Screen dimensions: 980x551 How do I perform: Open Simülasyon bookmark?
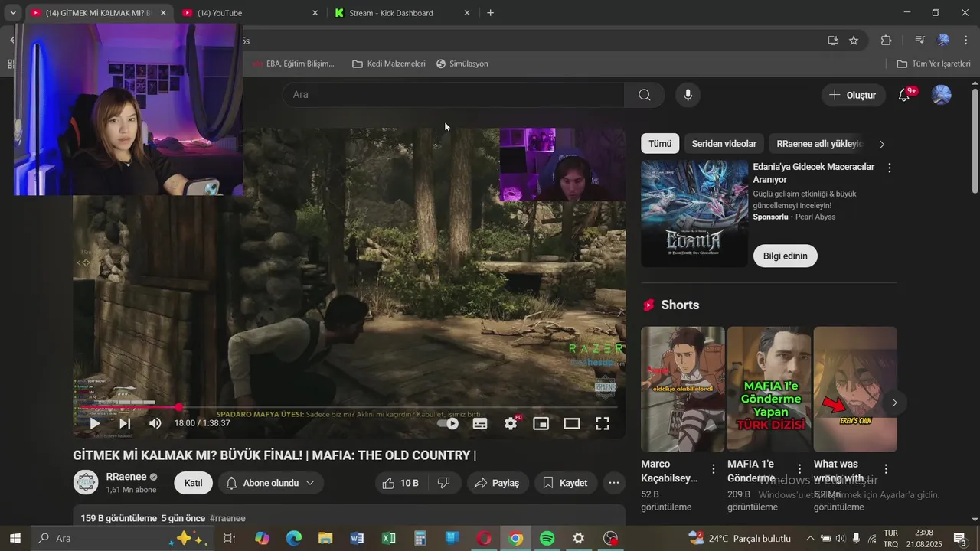click(x=462, y=64)
